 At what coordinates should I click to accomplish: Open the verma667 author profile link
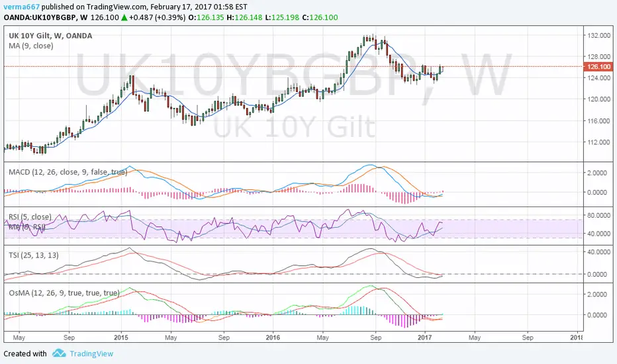tap(22, 7)
